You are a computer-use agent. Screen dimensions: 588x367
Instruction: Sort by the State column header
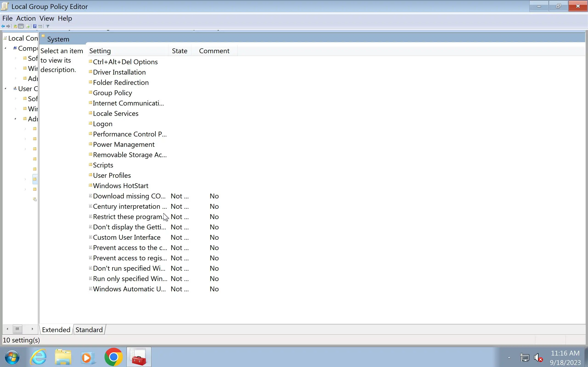coord(179,51)
